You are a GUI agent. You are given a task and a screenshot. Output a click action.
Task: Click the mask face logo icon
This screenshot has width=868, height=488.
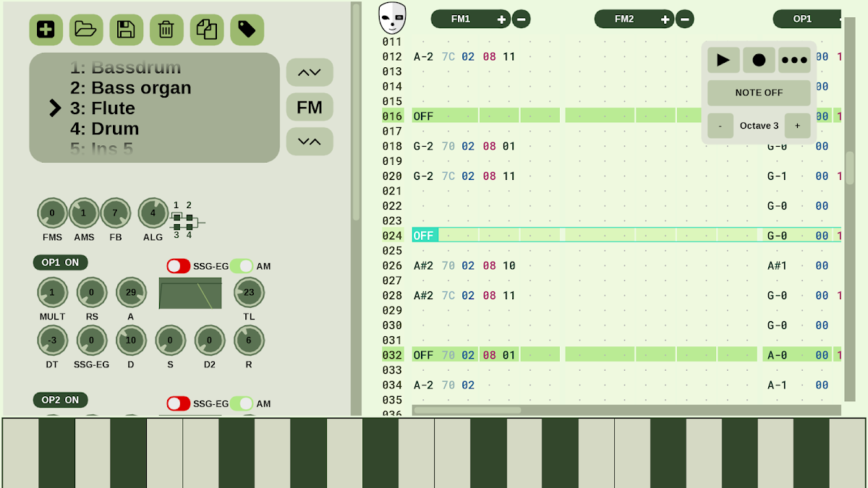pos(393,17)
